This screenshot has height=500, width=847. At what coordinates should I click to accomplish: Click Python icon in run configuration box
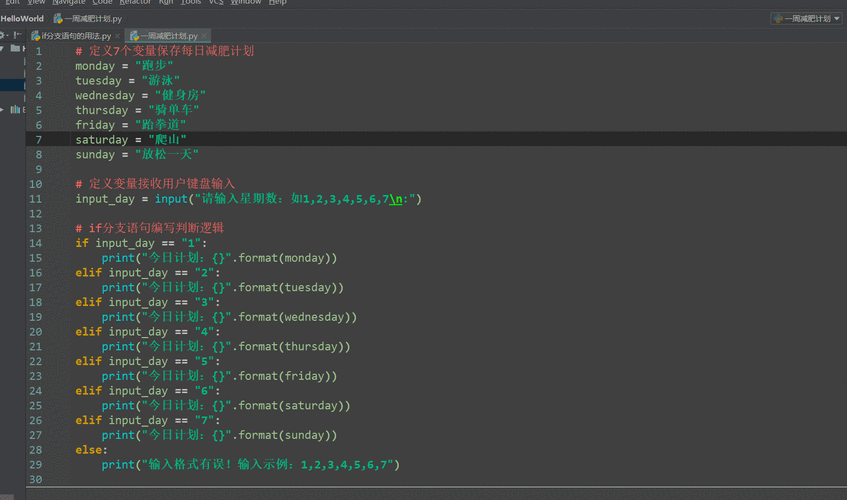point(778,18)
